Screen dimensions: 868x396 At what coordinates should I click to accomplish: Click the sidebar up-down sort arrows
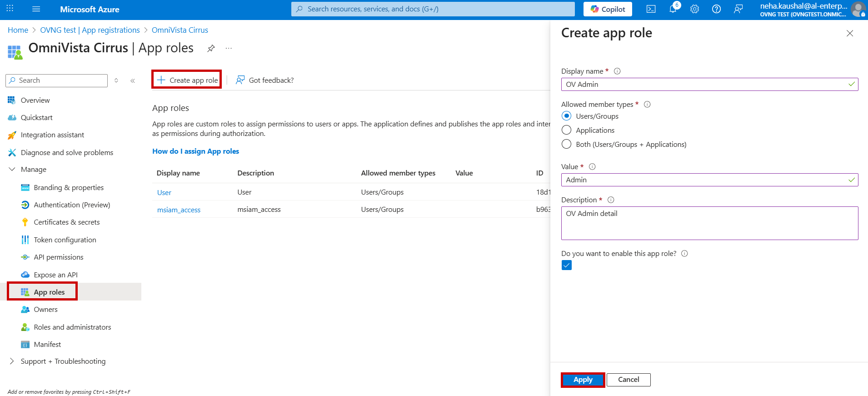(x=116, y=80)
